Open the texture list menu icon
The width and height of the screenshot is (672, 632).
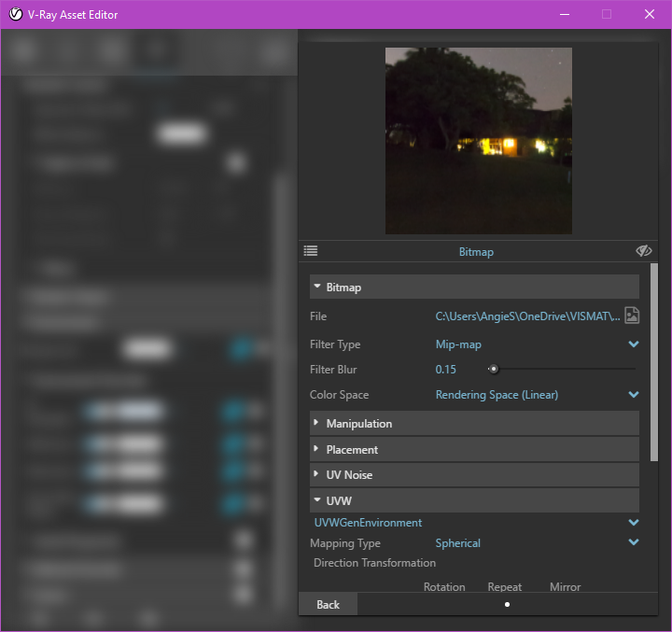coord(310,251)
